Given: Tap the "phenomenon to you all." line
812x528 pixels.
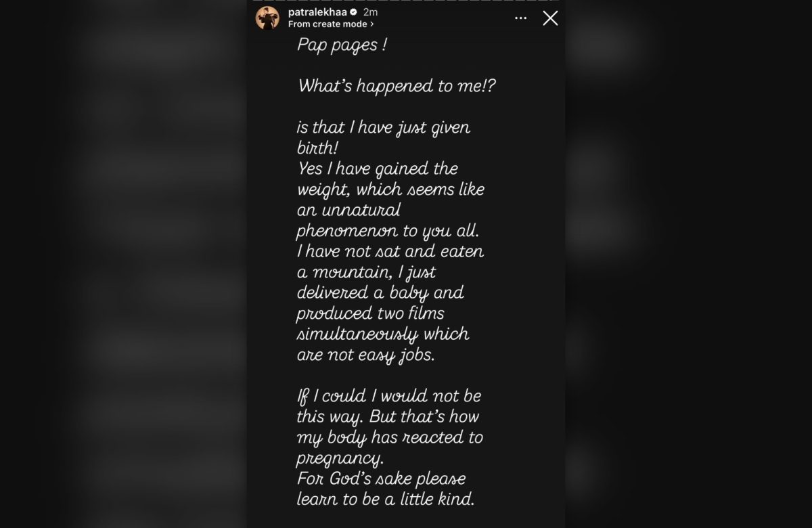Looking at the screenshot, I should coord(387,231).
